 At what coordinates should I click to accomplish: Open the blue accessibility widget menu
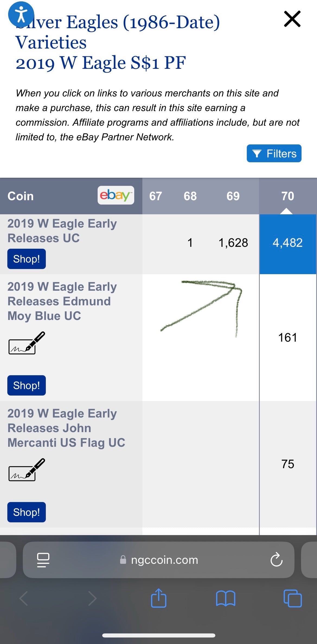(x=21, y=14)
